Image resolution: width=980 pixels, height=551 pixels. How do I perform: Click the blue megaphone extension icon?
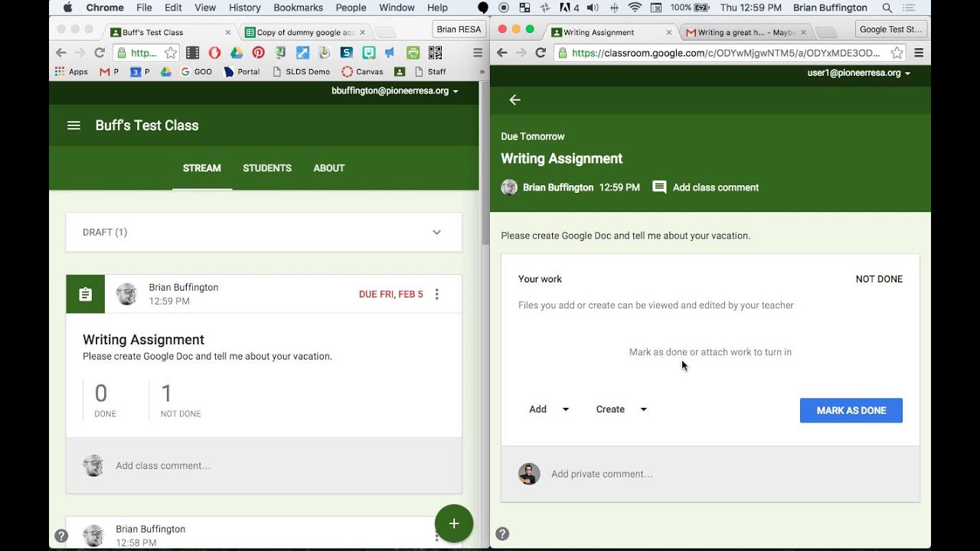click(x=390, y=53)
